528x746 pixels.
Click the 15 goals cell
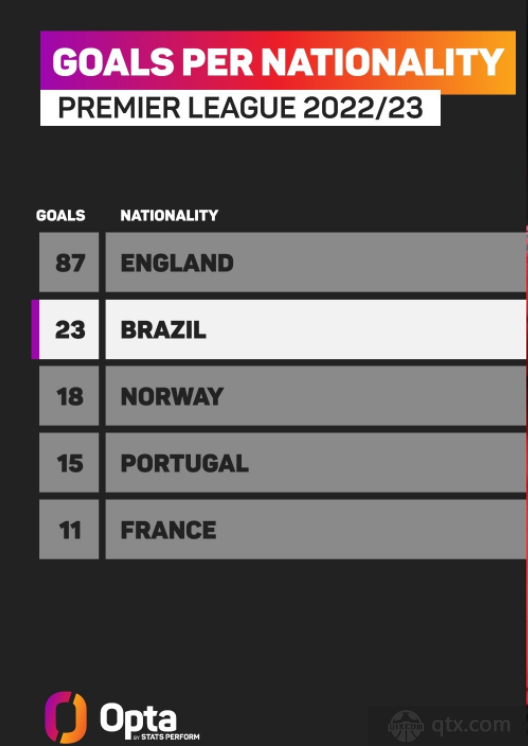pos(69,462)
